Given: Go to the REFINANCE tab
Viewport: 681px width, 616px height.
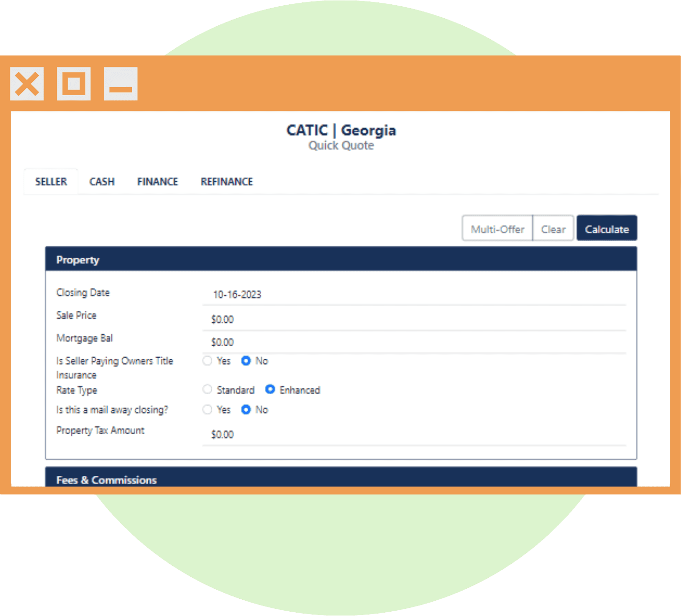Looking at the screenshot, I should 227,182.
